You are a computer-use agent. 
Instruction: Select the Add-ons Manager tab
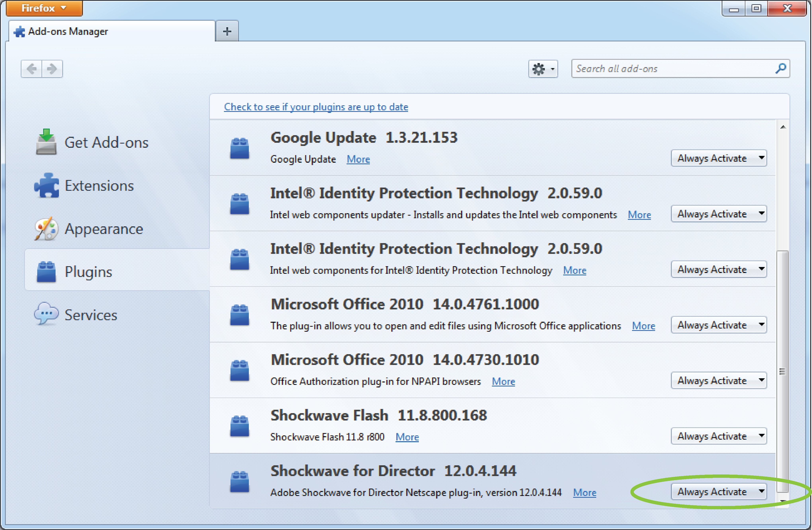click(x=112, y=31)
